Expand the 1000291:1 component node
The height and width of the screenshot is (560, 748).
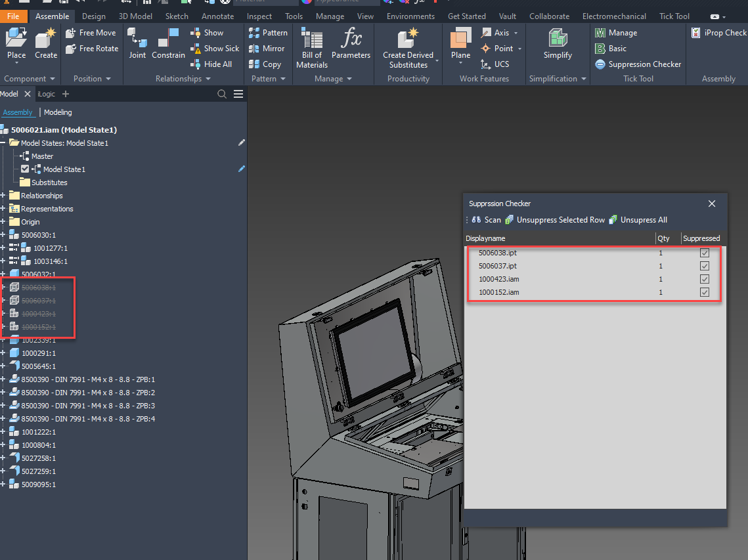click(3, 353)
